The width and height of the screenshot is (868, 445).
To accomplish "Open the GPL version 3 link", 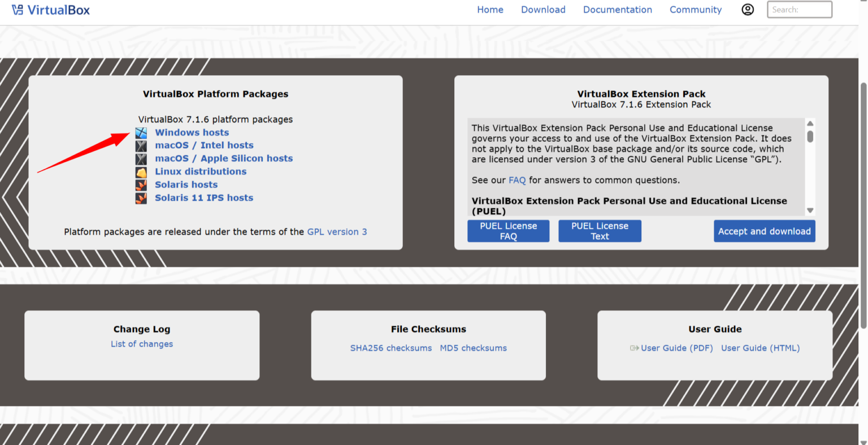I will click(337, 231).
